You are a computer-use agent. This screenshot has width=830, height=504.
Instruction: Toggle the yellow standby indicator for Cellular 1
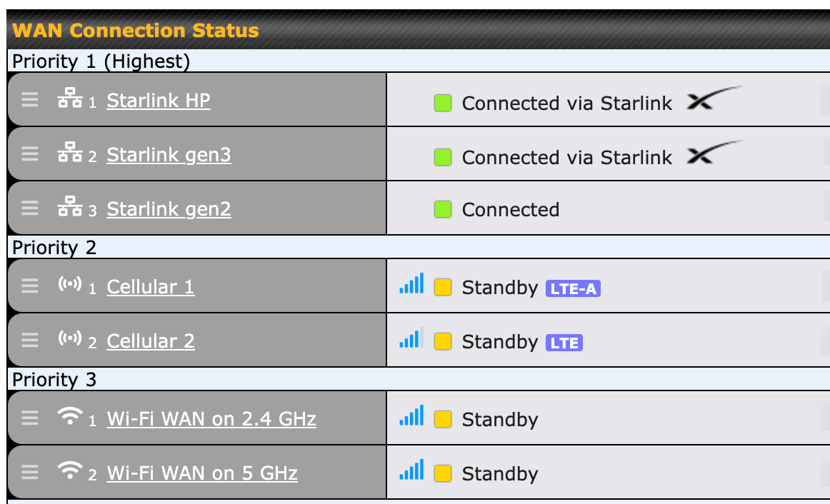[x=443, y=286]
